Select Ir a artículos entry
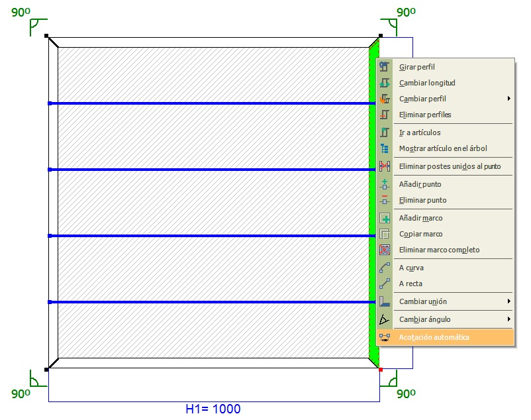 (446, 132)
